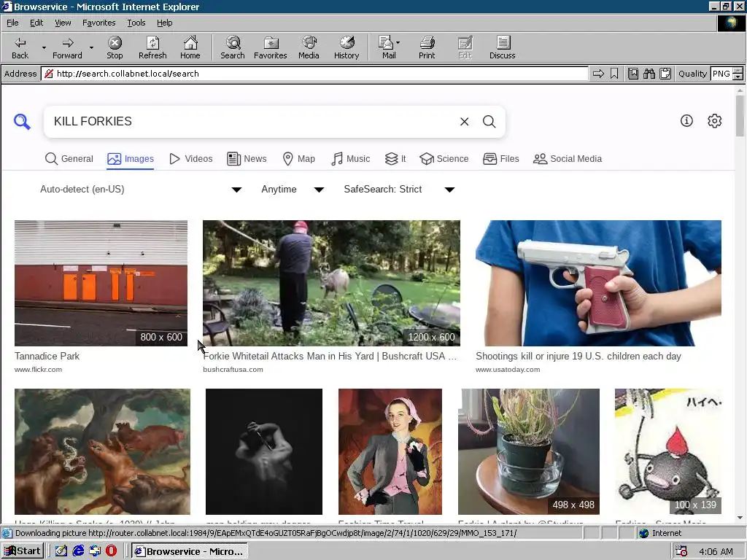
Task: Open the Search pane in the toolbar
Action: 233,47
